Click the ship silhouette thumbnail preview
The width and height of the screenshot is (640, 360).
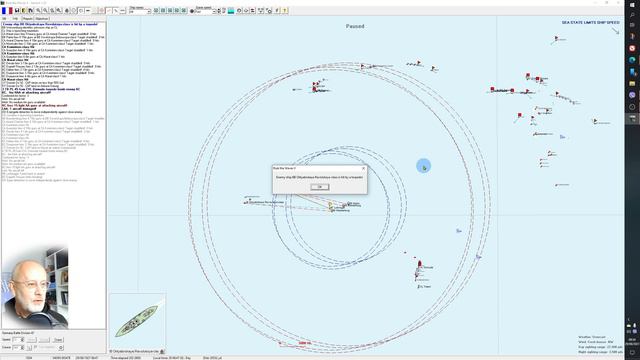pos(137,321)
